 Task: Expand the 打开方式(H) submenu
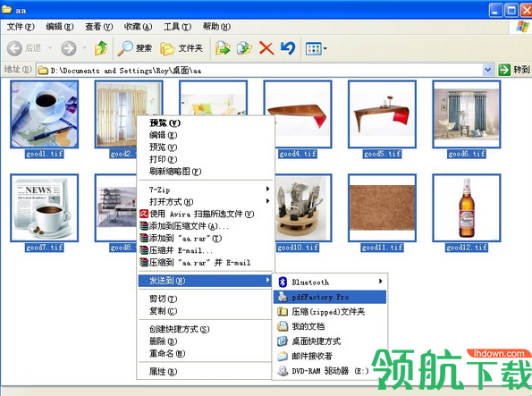(x=206, y=201)
